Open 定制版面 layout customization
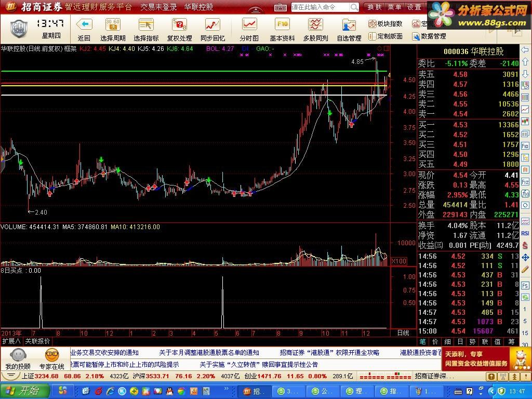Image resolution: width=532 pixels, height=399 pixels. [x=385, y=36]
